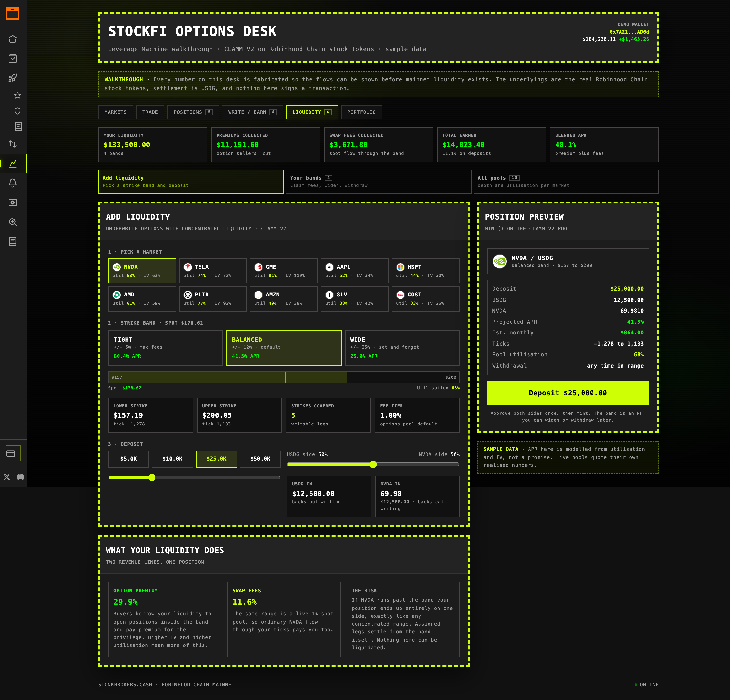
Task: Select the GME market card
Action: click(x=283, y=271)
